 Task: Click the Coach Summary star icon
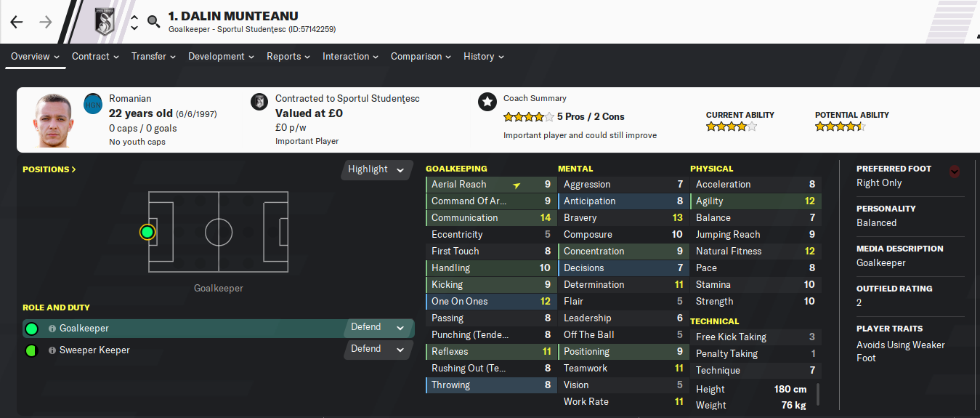[487, 102]
